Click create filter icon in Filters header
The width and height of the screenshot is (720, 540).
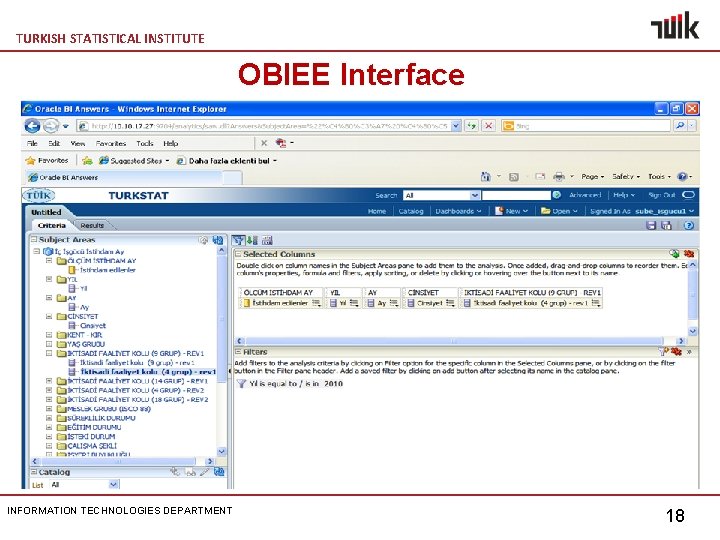(663, 352)
